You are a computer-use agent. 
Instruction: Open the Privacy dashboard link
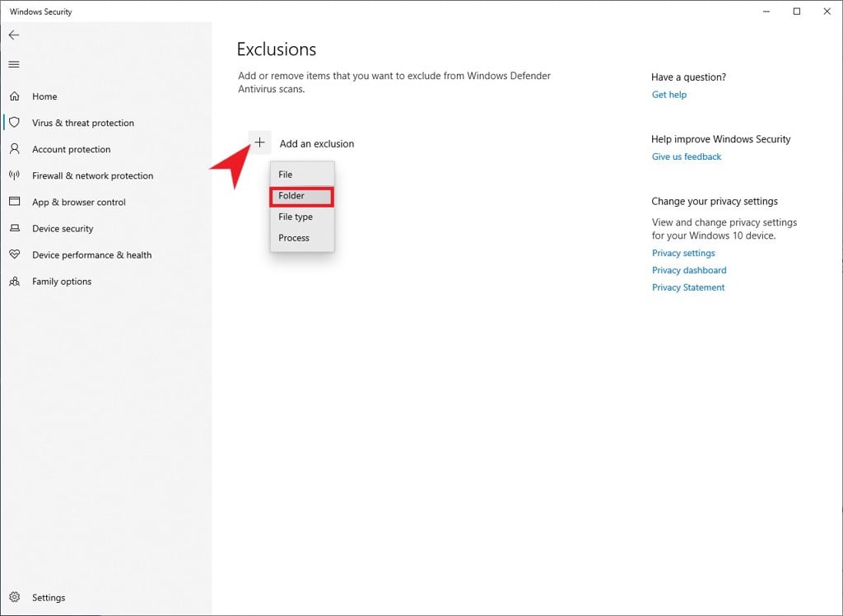click(x=689, y=270)
